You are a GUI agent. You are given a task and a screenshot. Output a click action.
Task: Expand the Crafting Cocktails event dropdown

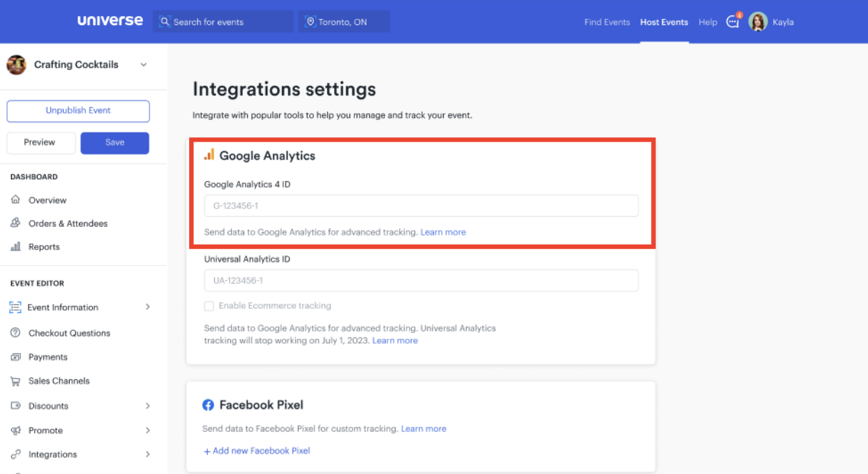tap(144, 65)
